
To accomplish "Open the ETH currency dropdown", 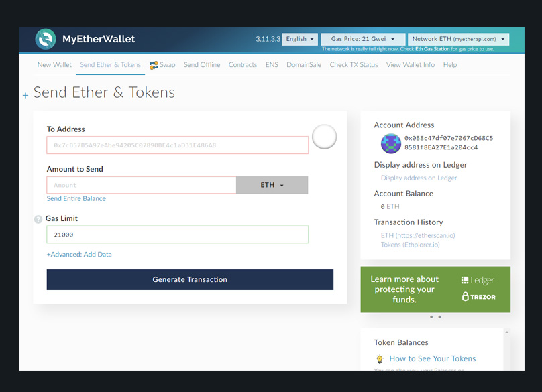I will [272, 185].
